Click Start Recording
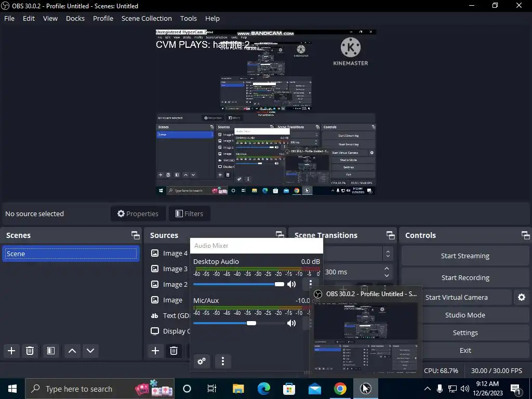The image size is (532, 399). (465, 277)
